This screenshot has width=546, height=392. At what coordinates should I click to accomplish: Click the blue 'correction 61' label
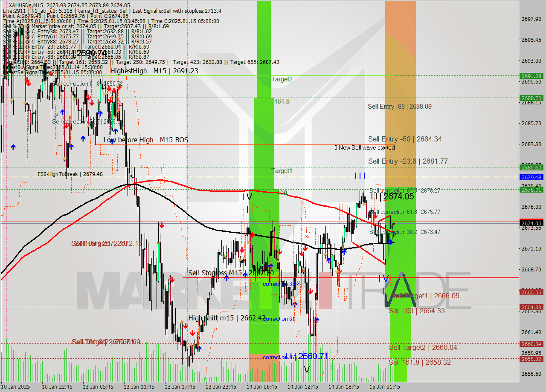pyautogui.click(x=279, y=319)
